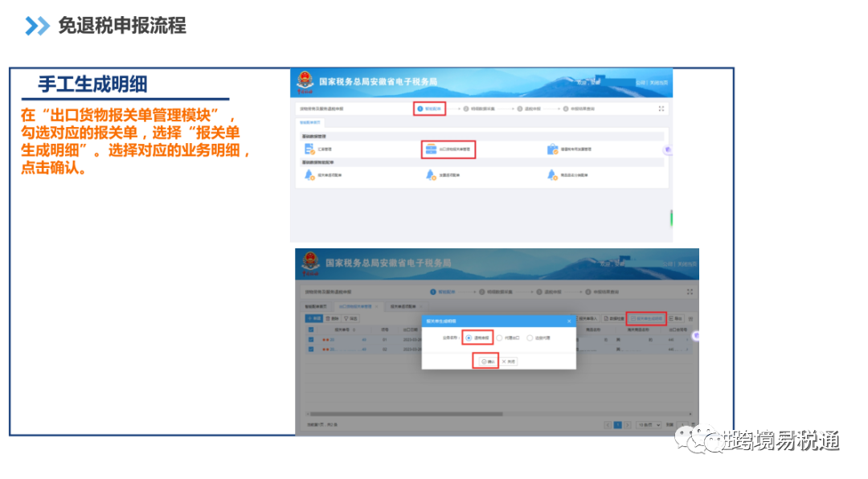This screenshot has width=868, height=479.
Task: Click the 报关单生成明细 toolbar button
Action: coord(646,317)
